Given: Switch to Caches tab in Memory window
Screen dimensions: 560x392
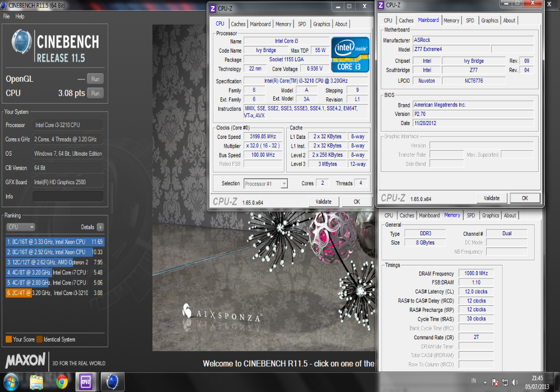Looking at the screenshot, I should [x=407, y=215].
